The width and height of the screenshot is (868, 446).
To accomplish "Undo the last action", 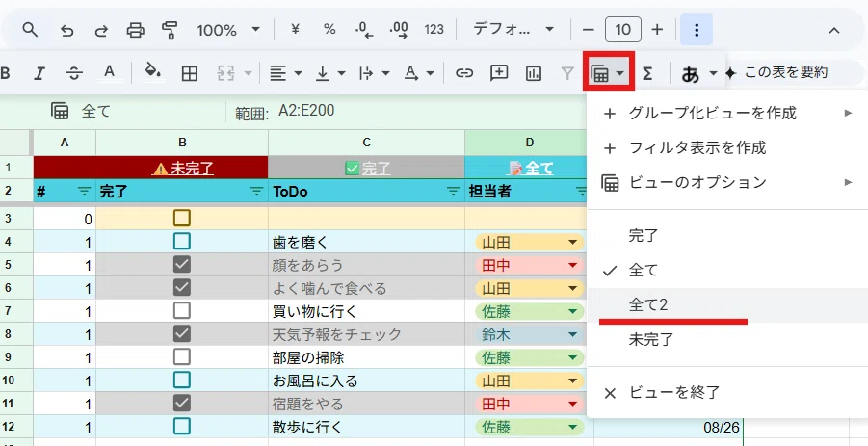I will [67, 30].
